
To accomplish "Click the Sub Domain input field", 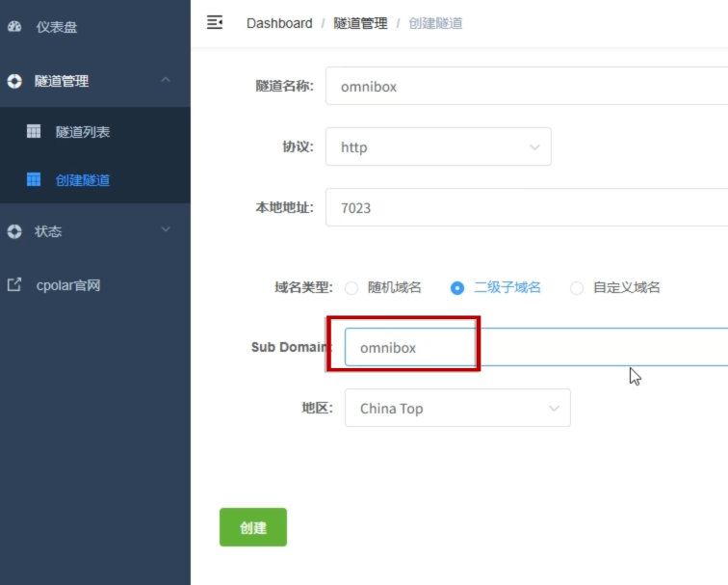I will pos(539,347).
